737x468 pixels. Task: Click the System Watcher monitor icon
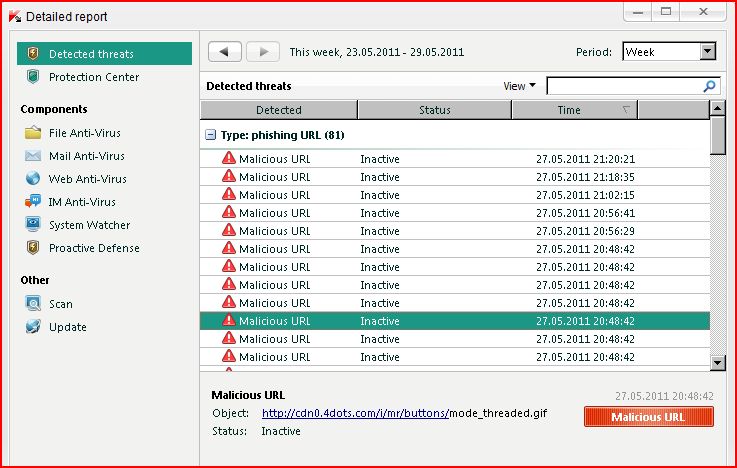pyautogui.click(x=33, y=225)
